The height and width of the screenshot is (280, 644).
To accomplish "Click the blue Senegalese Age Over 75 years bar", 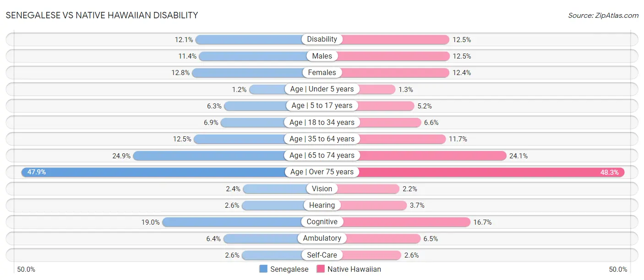I will click(153, 172).
